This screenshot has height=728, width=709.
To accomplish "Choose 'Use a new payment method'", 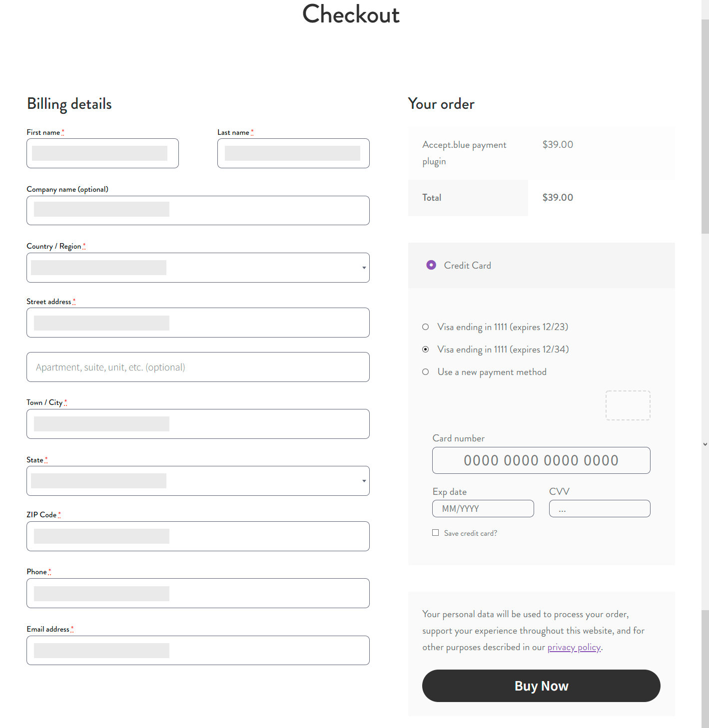I will [x=425, y=371].
